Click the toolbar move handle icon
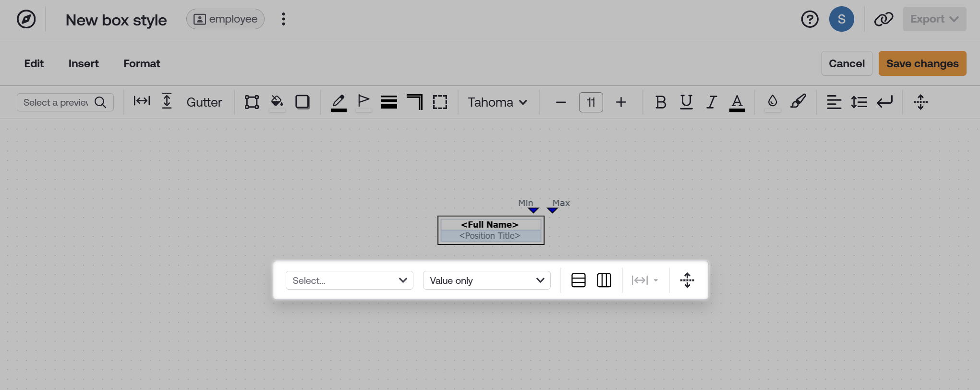This screenshot has width=980, height=390. [920, 102]
